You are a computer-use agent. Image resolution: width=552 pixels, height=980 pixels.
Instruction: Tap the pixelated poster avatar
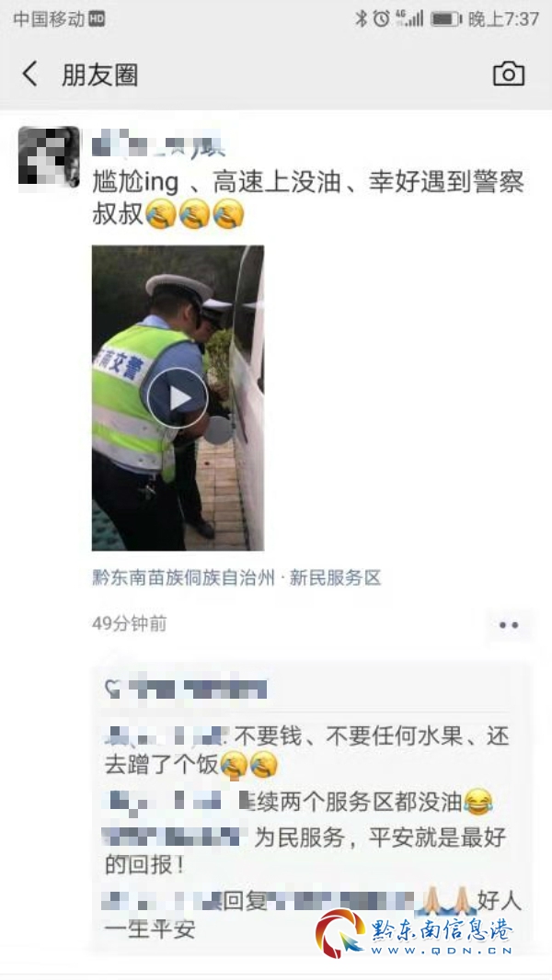(50, 156)
